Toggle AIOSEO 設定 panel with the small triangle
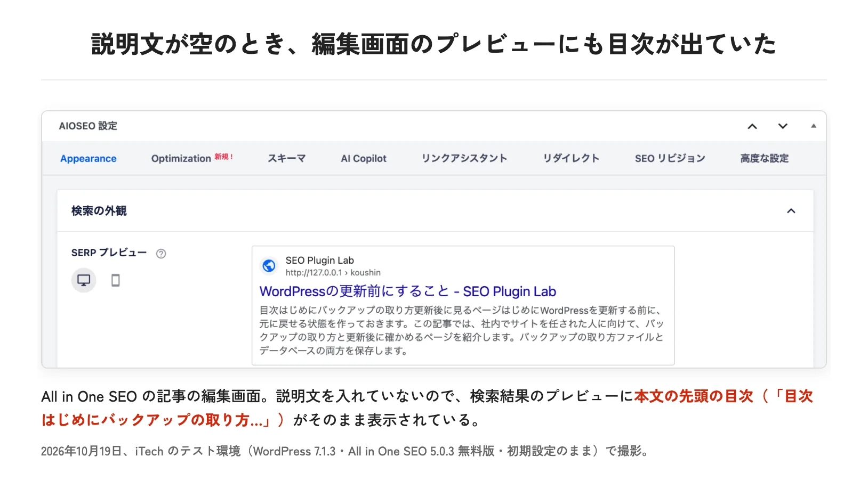 (814, 126)
